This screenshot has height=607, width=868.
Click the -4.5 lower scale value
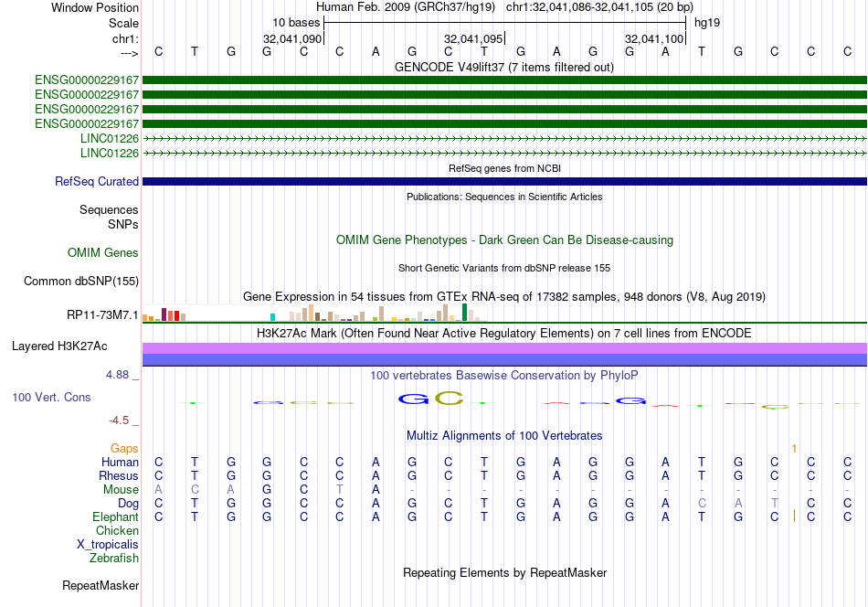119,421
